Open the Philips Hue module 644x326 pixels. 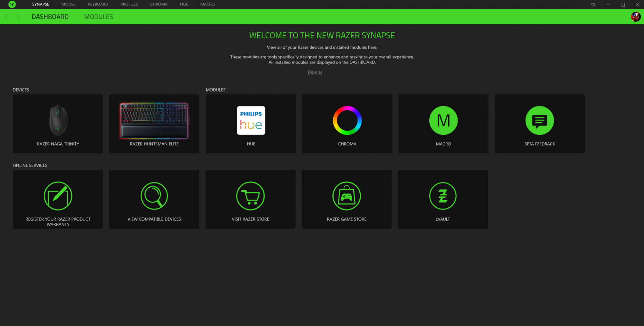[251, 121]
